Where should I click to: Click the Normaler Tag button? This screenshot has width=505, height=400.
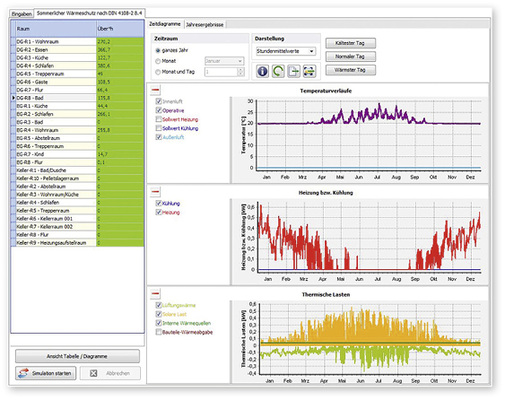[x=350, y=56]
